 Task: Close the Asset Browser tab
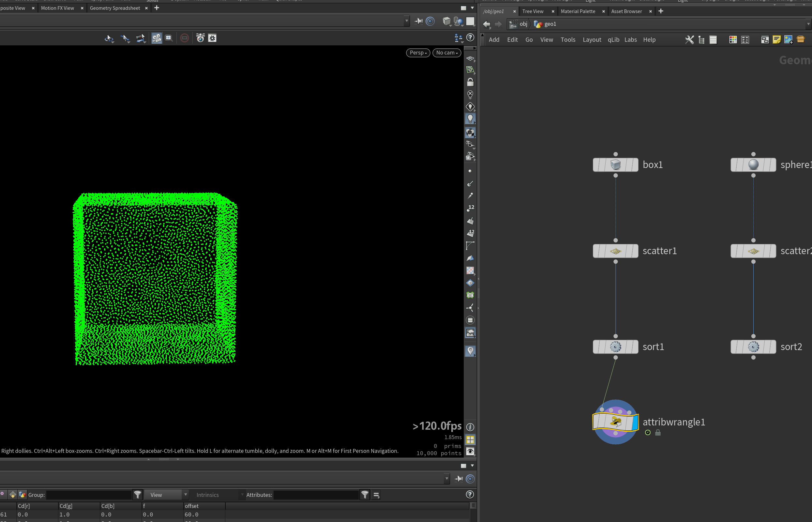650,11
